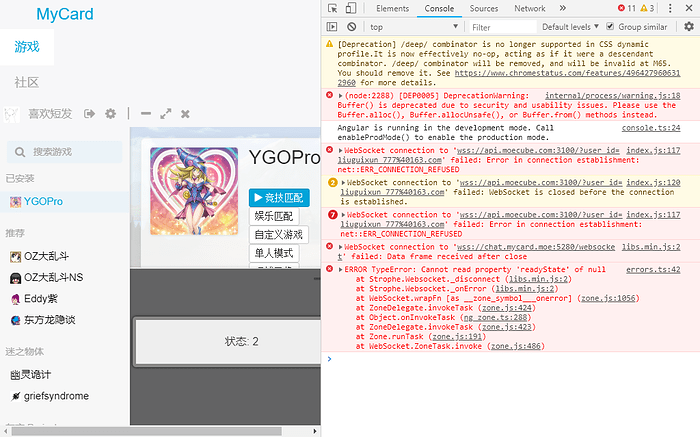Switch to the Network tab
This screenshot has width=700, height=437.
coord(529,8)
